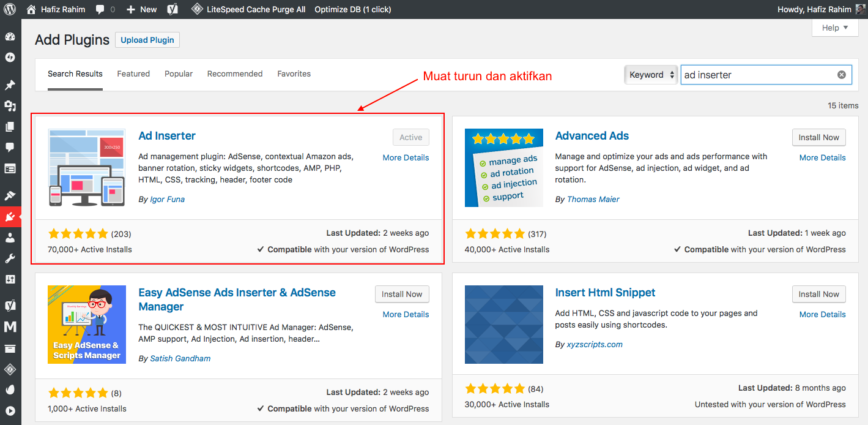Open Users icon in sidebar
Screen dimensions: 868x425
(10, 238)
